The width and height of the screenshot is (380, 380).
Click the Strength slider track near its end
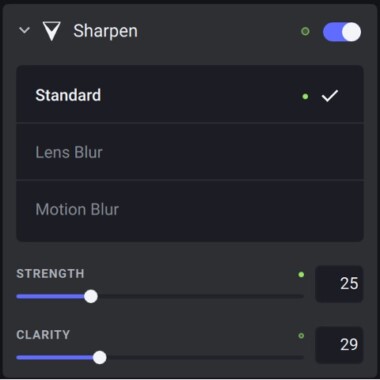[297, 296]
